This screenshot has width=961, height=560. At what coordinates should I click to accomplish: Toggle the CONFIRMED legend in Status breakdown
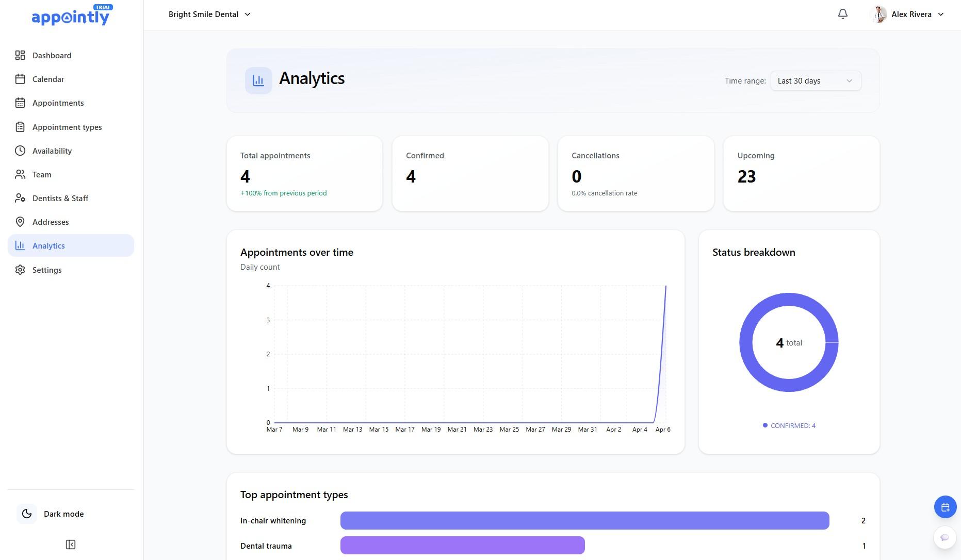788,425
